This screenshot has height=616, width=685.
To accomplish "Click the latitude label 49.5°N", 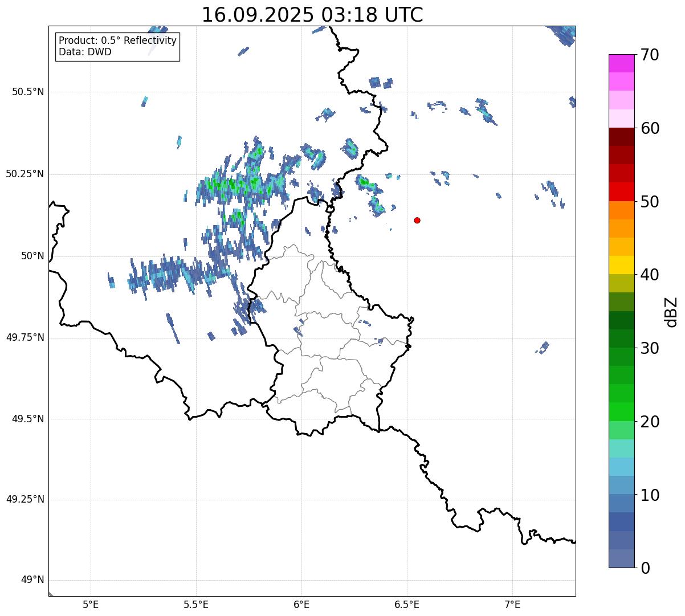I will [27, 419].
